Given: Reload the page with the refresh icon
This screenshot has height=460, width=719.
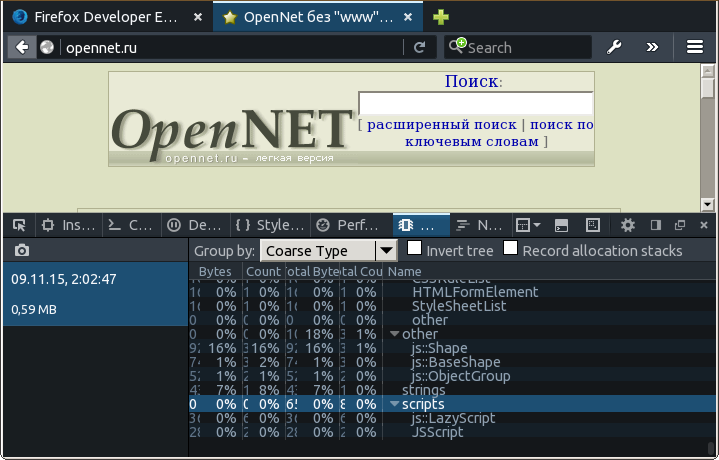Looking at the screenshot, I should click(x=419, y=47).
